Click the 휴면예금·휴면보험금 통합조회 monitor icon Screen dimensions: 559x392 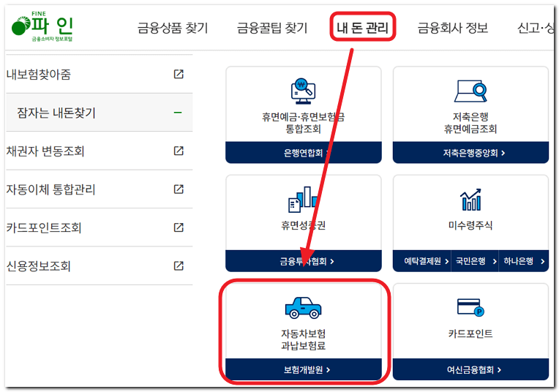point(303,91)
